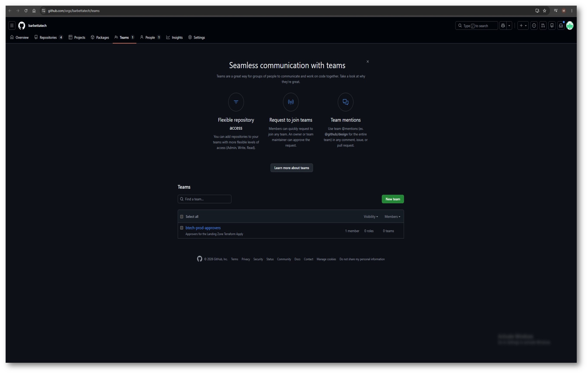Open site information icon in the address bar

[x=43, y=11]
